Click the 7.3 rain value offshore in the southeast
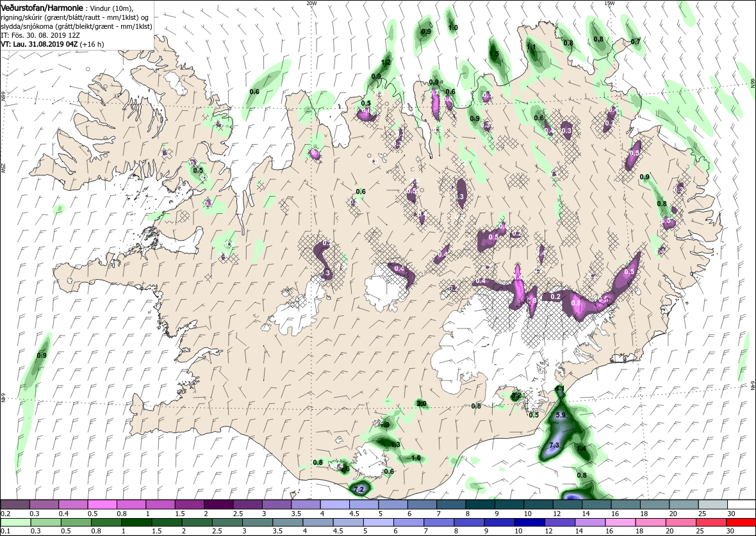Screen dimensions: 756x536 554,444
